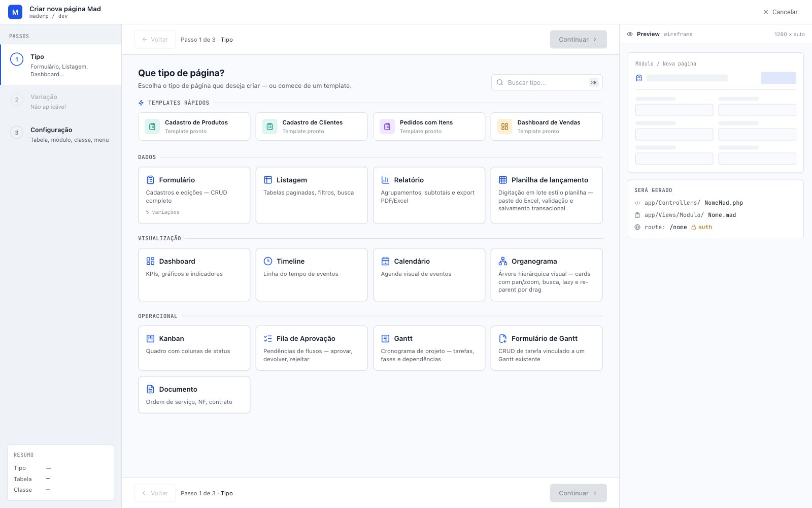The height and width of the screenshot is (508, 812).
Task: Click the auth lock label on route
Action: pos(701,227)
